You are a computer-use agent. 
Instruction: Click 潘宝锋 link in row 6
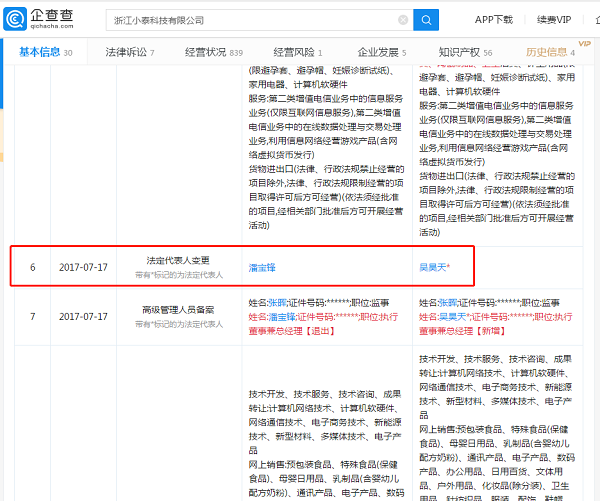(x=260, y=267)
